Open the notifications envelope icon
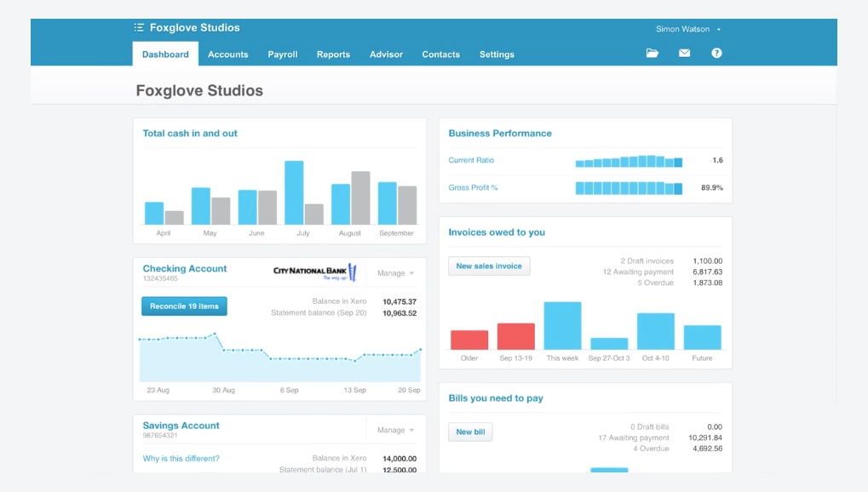The image size is (868, 492). (x=684, y=53)
